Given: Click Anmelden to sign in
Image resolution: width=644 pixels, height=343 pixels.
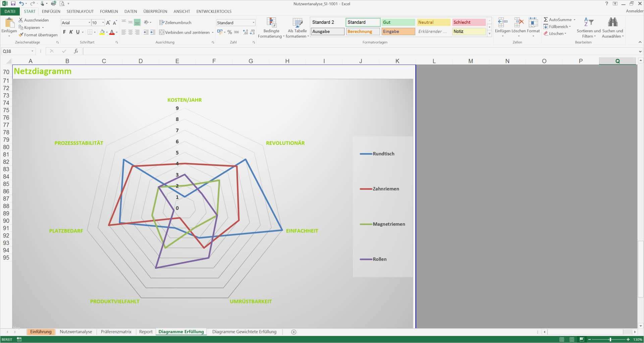Looking at the screenshot, I should coord(635,11).
